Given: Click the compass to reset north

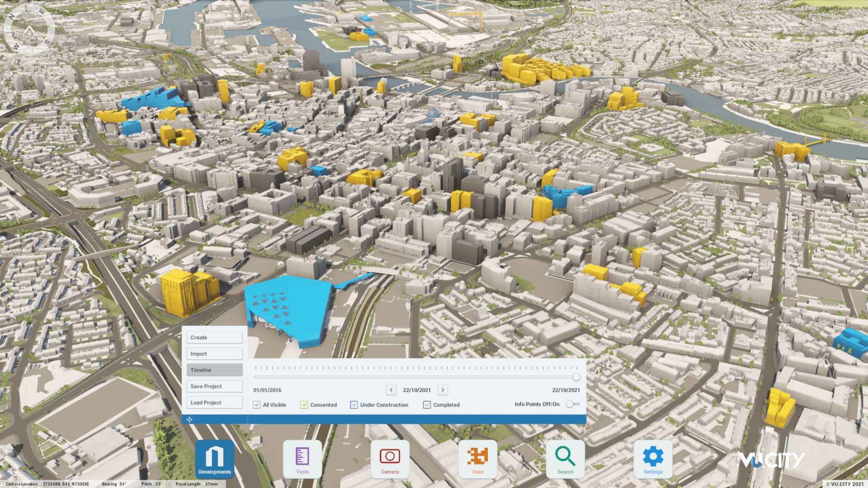Looking at the screenshot, I should (29, 30).
